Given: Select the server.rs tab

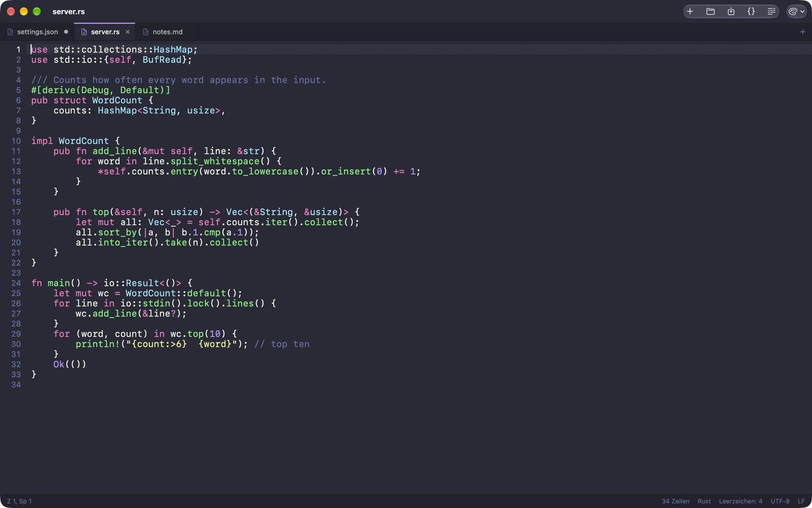Looking at the screenshot, I should pyautogui.click(x=105, y=31).
